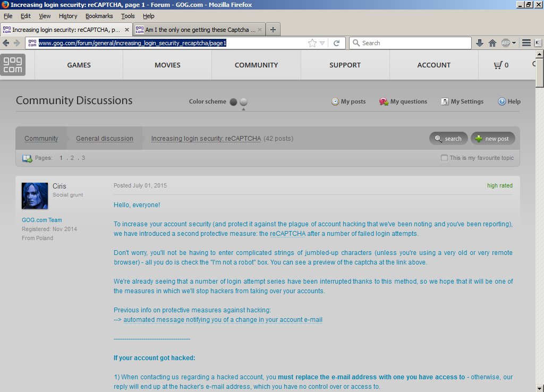The image size is (544, 392).
Task: Go to forum page 1
Action: (x=61, y=158)
